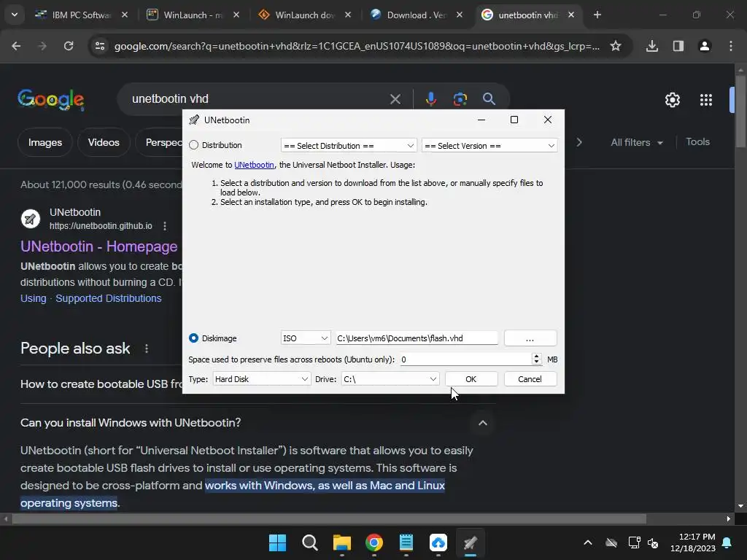Open Google quick settings gear
The width and height of the screenshot is (747, 560).
[672, 99]
